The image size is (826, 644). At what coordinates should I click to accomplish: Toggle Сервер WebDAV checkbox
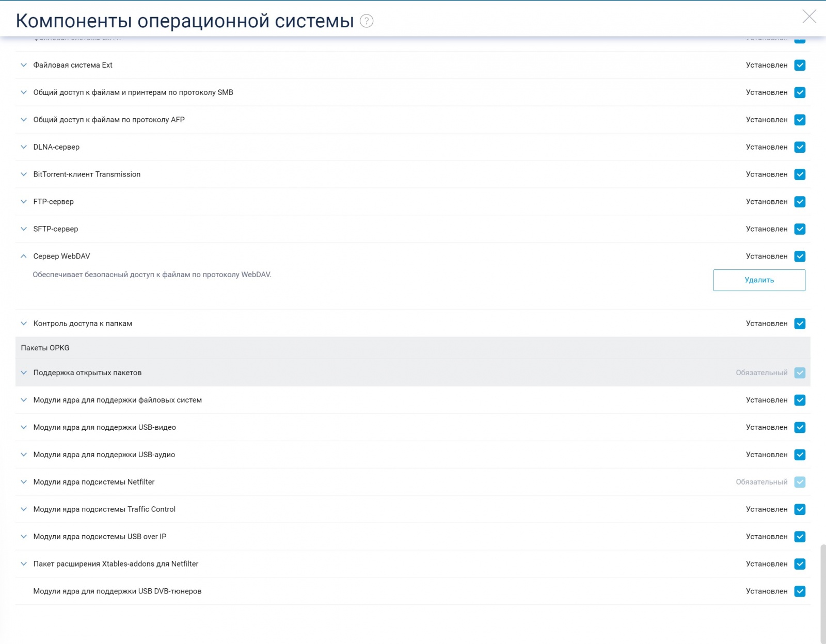pos(800,257)
